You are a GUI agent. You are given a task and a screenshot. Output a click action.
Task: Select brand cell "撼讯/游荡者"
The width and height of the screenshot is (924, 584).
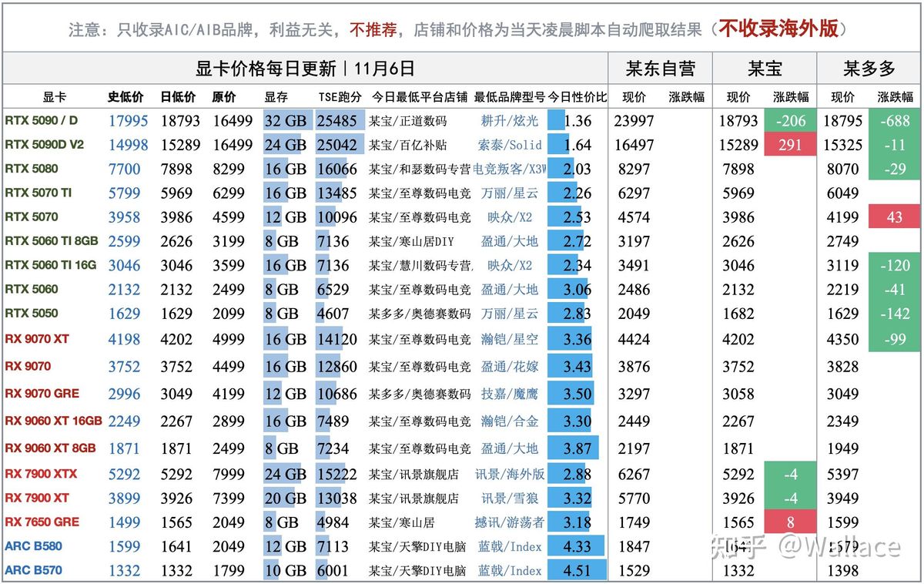[510, 522]
